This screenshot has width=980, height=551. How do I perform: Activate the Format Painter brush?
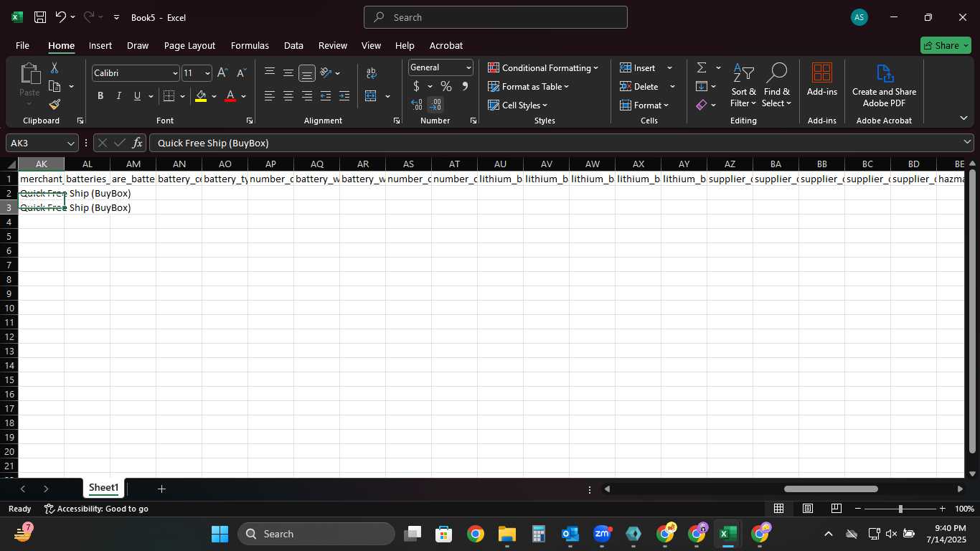[55, 105]
